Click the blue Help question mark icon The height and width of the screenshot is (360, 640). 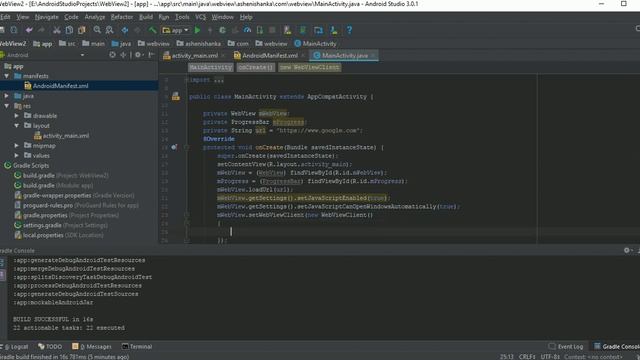pos(349,30)
